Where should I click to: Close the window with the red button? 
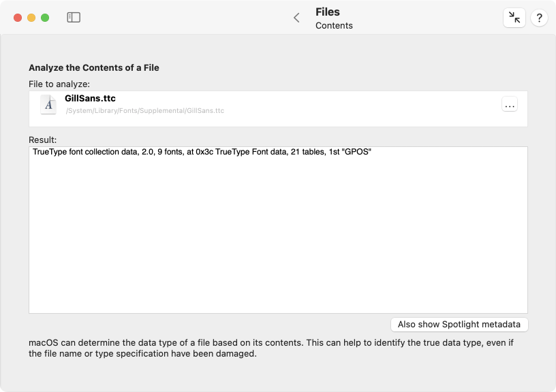click(18, 18)
